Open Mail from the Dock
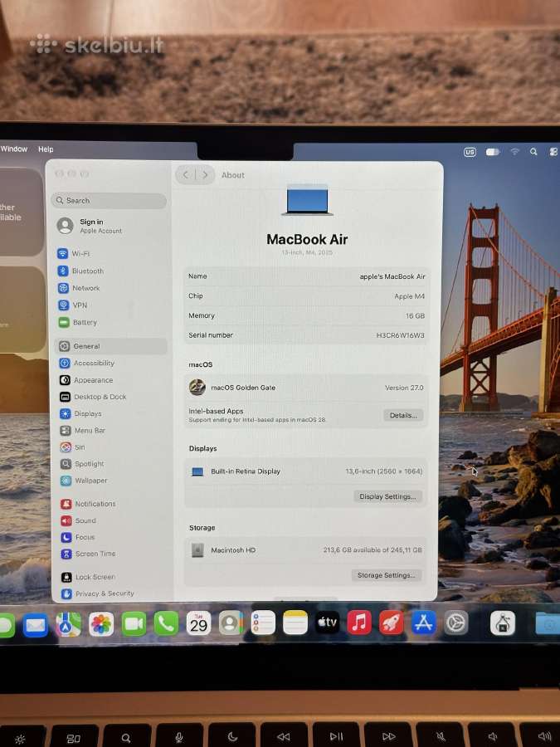This screenshot has height=747, width=560. coord(36,624)
